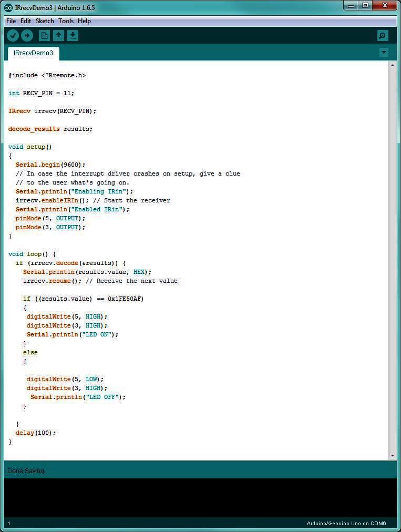Click the line number 1 in the status bar
Image resolution: width=401 pixels, height=532 pixels.
pyautogui.click(x=9, y=524)
